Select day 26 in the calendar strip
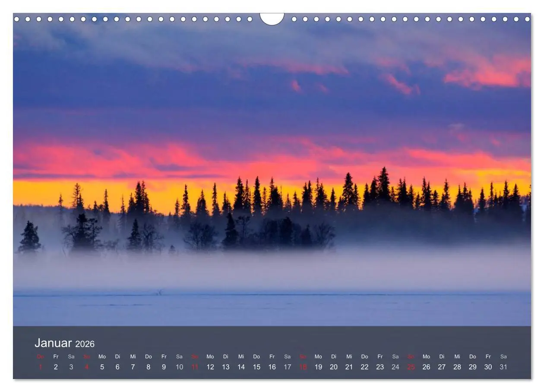 click(x=426, y=367)
